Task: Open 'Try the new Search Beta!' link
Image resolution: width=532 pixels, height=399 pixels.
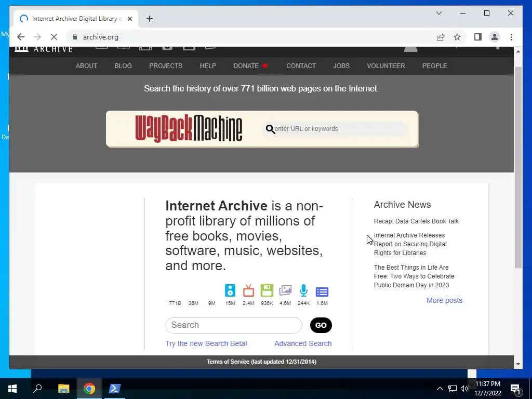Action: [206, 343]
